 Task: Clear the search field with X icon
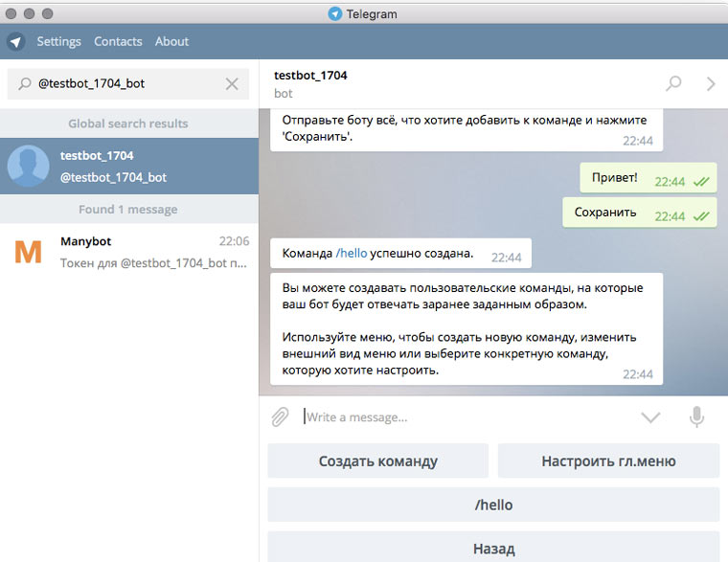coord(232,84)
